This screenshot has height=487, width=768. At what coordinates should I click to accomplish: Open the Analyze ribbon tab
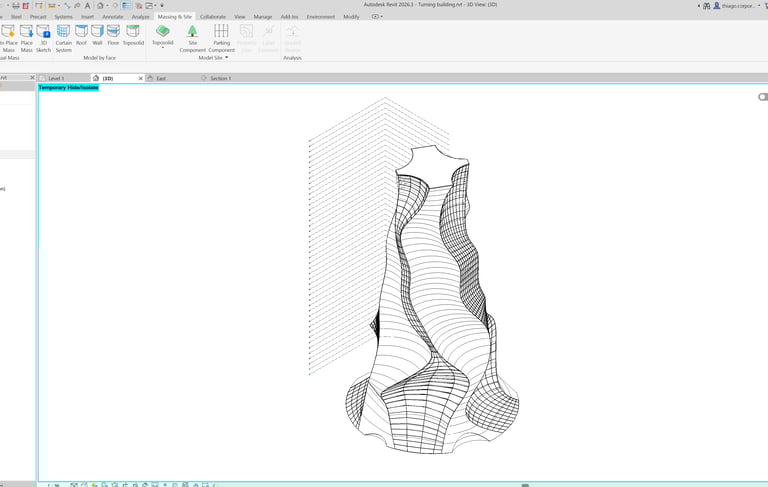point(140,17)
